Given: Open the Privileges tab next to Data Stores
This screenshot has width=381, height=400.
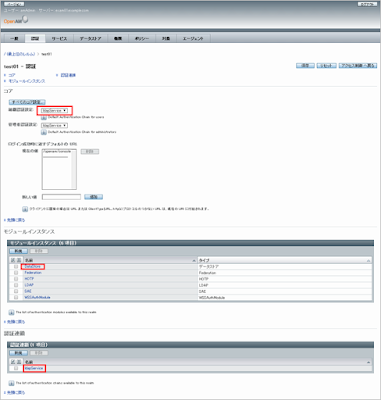Looking at the screenshot, I should tap(118, 38).
